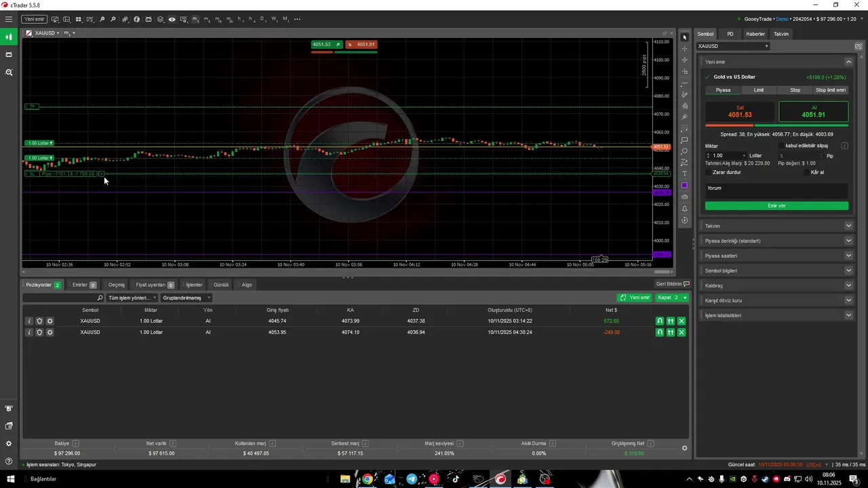
Task: Open chart type candlestick toolbar icon
Action: click(x=125, y=19)
